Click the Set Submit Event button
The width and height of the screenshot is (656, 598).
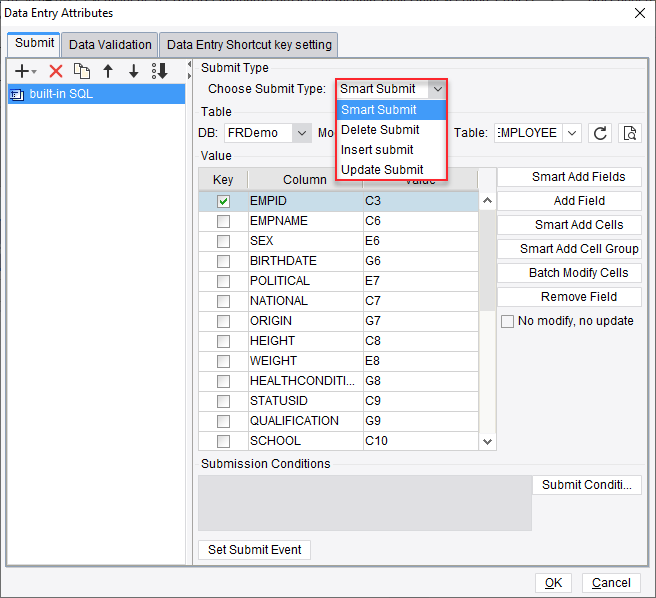tap(254, 550)
